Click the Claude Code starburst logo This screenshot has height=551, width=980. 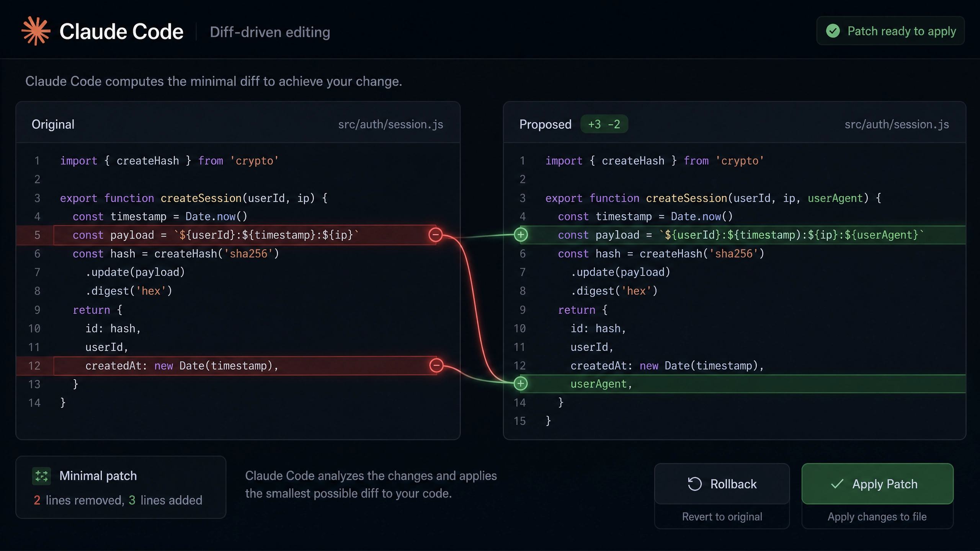pyautogui.click(x=36, y=31)
